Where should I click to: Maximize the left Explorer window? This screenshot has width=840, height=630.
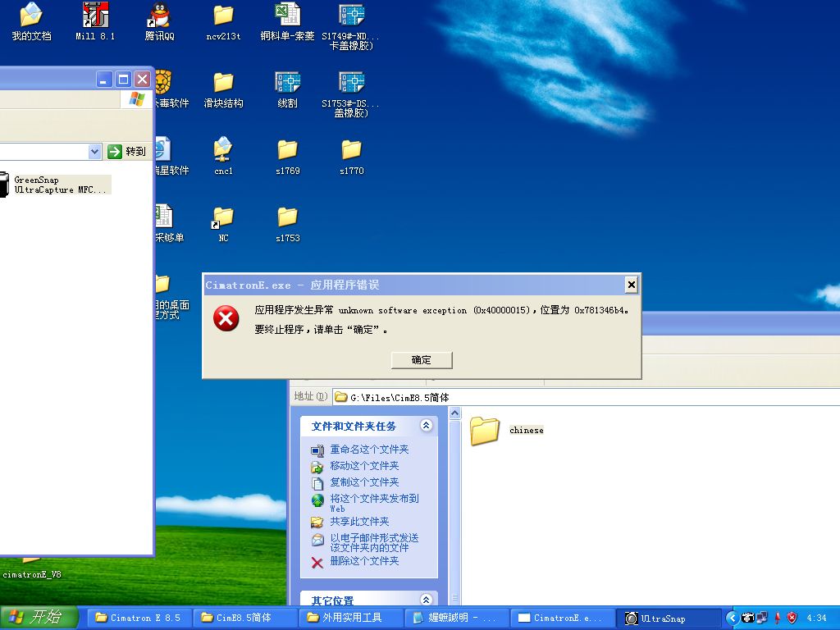pos(123,80)
